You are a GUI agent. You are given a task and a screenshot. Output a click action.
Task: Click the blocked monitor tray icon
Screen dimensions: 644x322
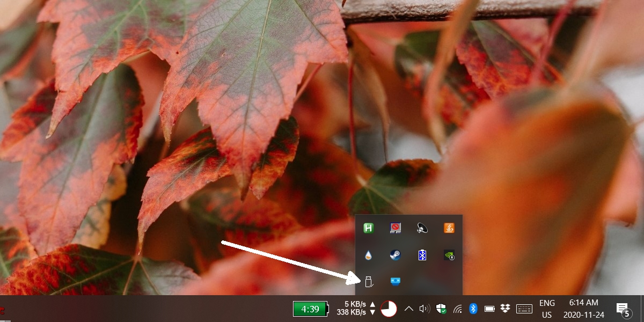(396, 229)
